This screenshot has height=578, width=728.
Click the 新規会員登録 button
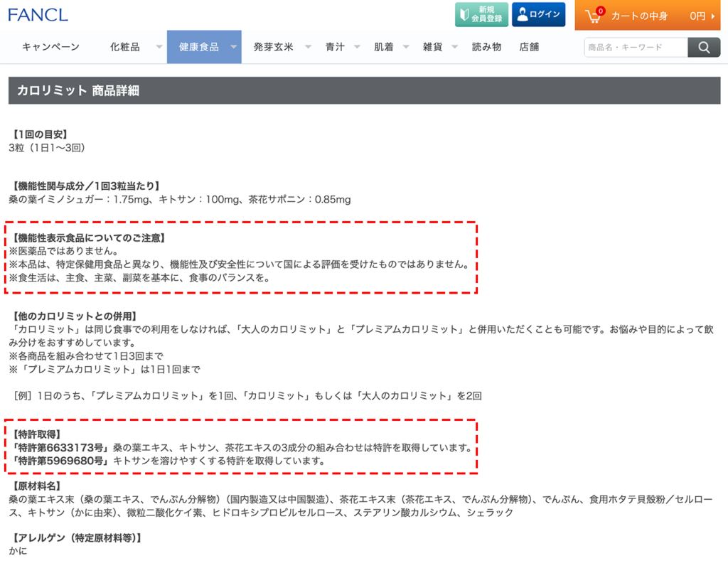tap(481, 14)
